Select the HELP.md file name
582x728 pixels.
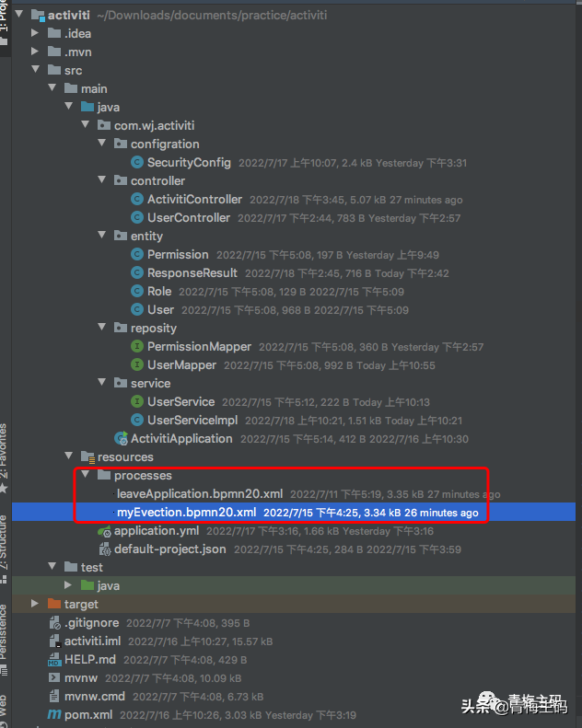click(x=90, y=659)
